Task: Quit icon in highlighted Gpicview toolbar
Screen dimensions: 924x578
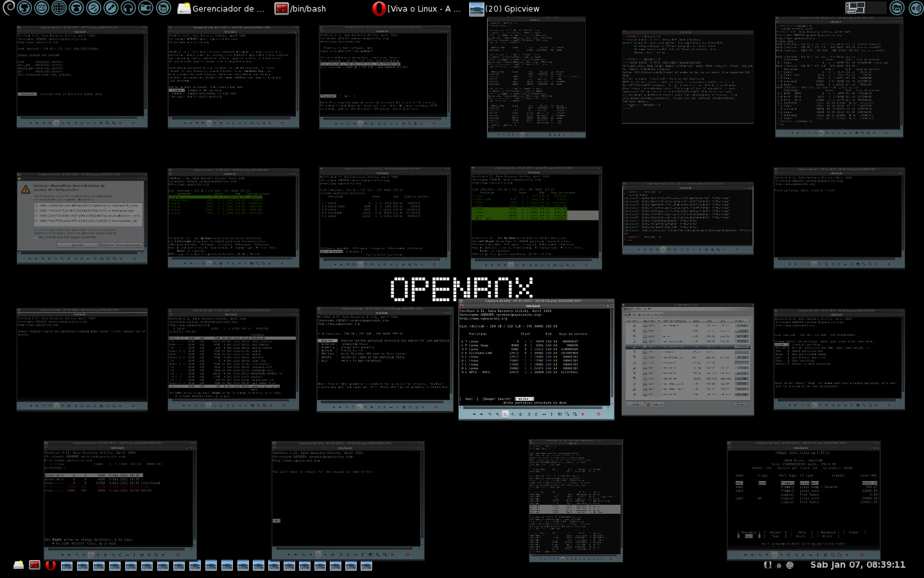Action: pyautogui.click(x=599, y=414)
